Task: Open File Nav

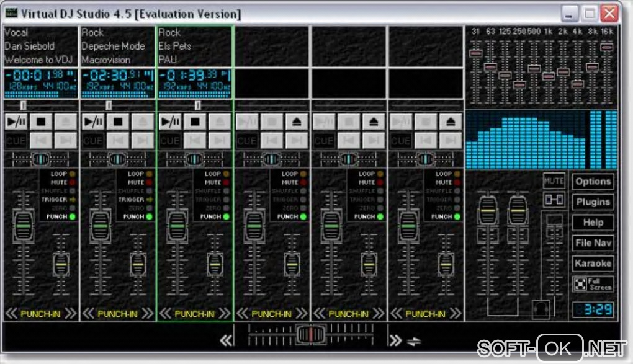Action: [x=593, y=243]
